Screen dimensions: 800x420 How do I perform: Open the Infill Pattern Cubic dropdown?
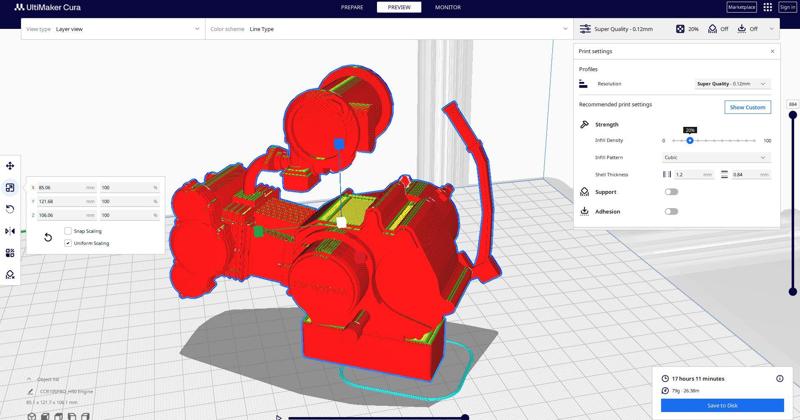pyautogui.click(x=716, y=158)
